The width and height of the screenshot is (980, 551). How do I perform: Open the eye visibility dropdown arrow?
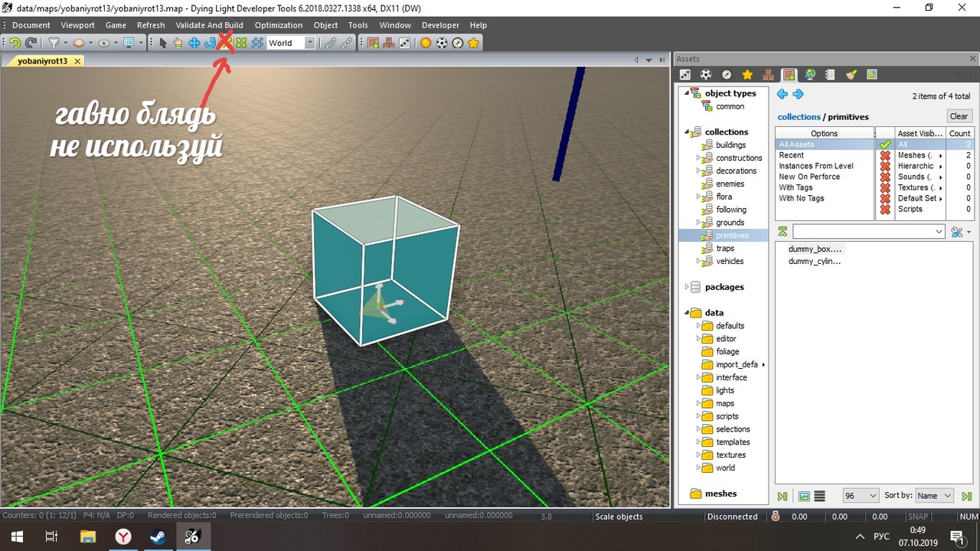pyautogui.click(x=116, y=44)
